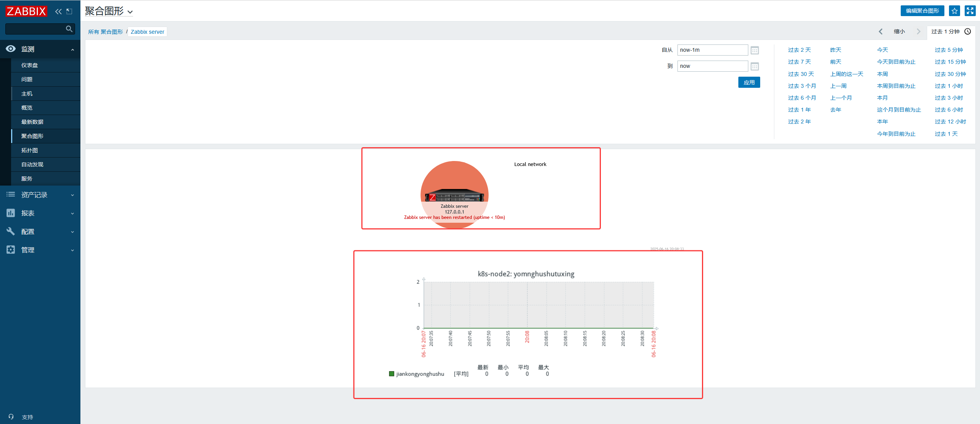Click the 自从 time input field

click(712, 50)
